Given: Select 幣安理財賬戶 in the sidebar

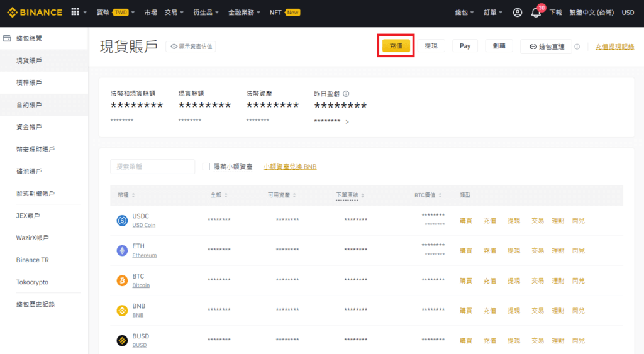Looking at the screenshot, I should pos(44,149).
